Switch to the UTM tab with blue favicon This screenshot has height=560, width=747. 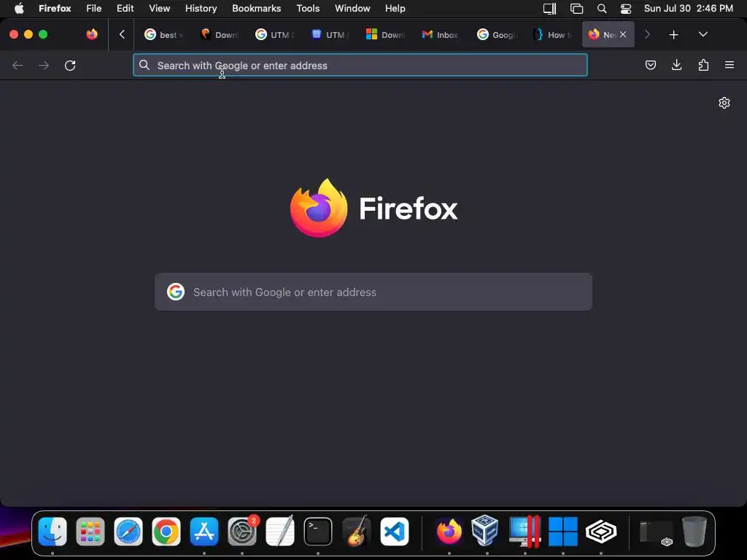[x=330, y=35]
